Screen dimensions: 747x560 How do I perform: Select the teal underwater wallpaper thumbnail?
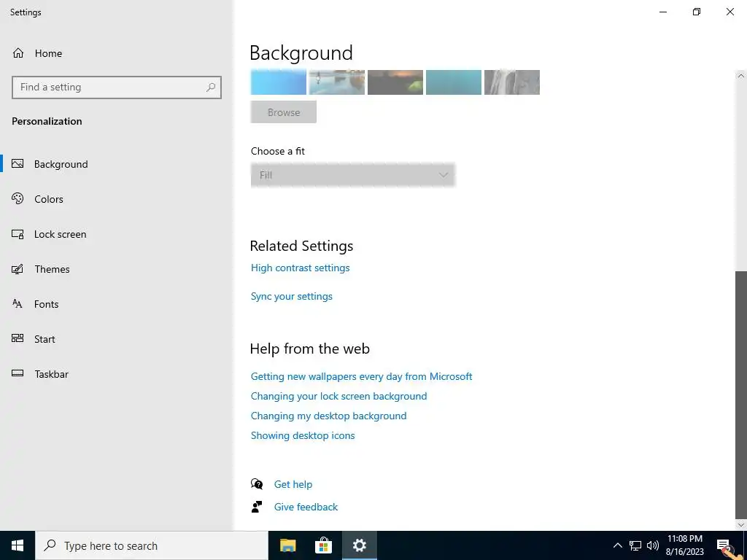[454, 82]
